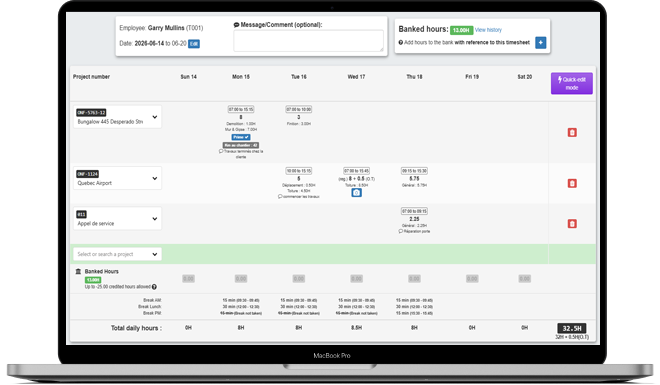Click the banked hours field for Fri 19

pos(472,279)
